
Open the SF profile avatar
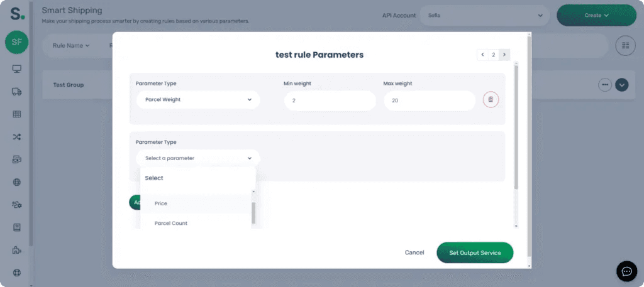pos(17,42)
